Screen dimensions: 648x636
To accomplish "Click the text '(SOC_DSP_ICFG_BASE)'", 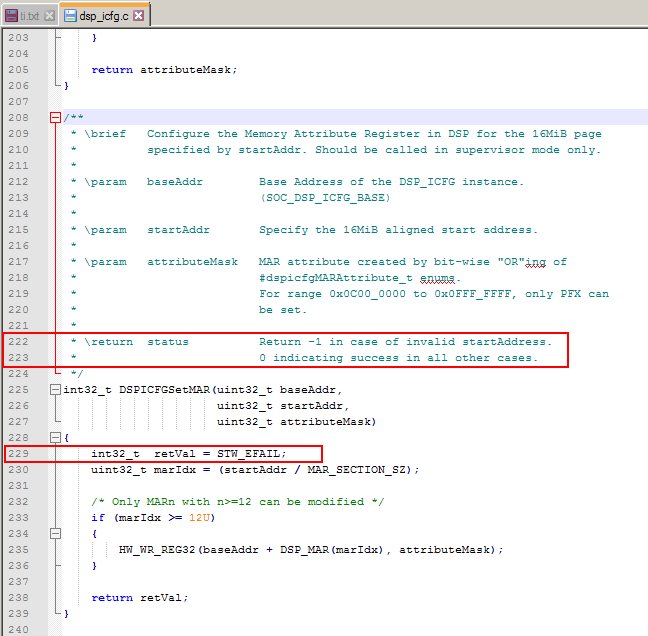I will point(325,198).
